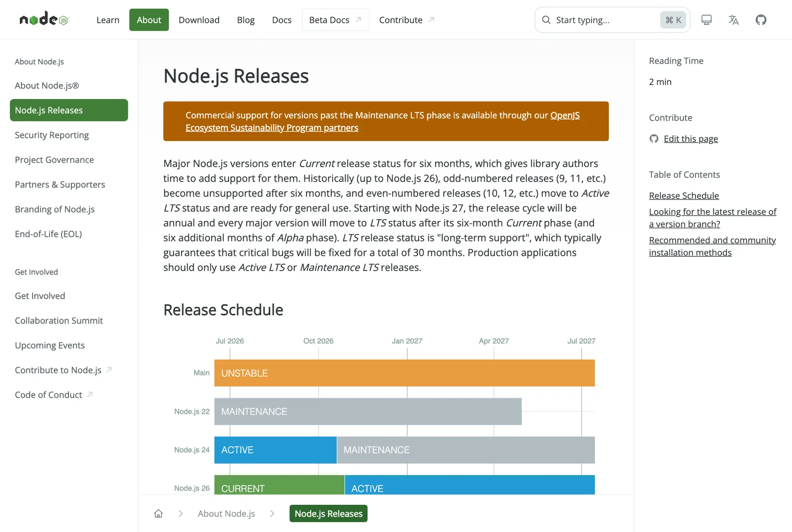This screenshot has width=792, height=532.
Task: Click external arrow next to Contribute
Action: (x=431, y=20)
